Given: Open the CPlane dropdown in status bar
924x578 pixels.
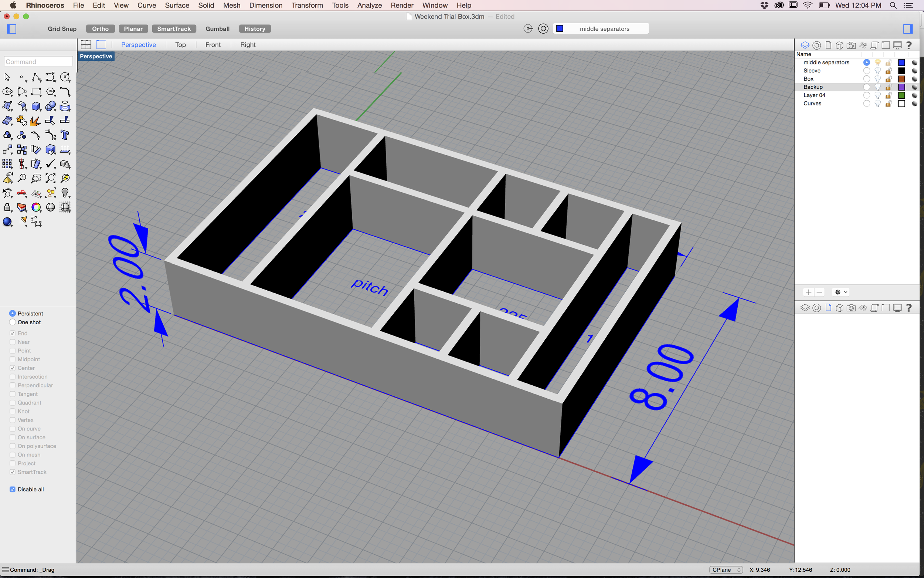Looking at the screenshot, I should point(726,569).
